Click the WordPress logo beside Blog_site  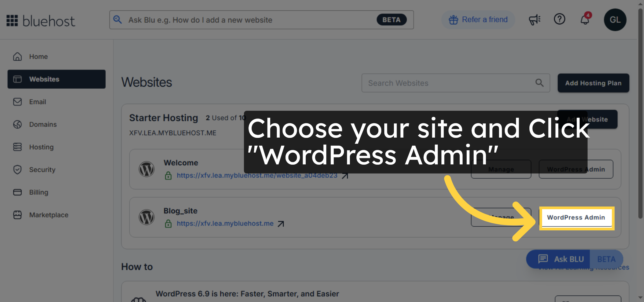[147, 217]
